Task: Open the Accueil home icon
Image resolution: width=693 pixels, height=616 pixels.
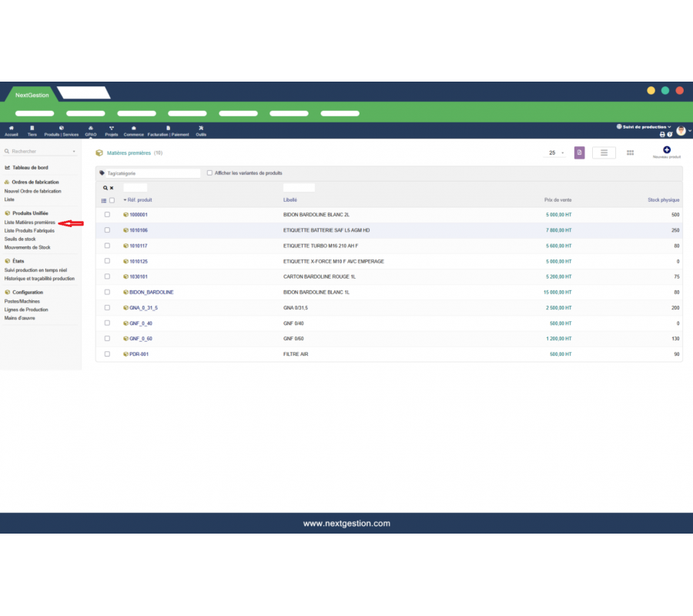Action: [11, 128]
